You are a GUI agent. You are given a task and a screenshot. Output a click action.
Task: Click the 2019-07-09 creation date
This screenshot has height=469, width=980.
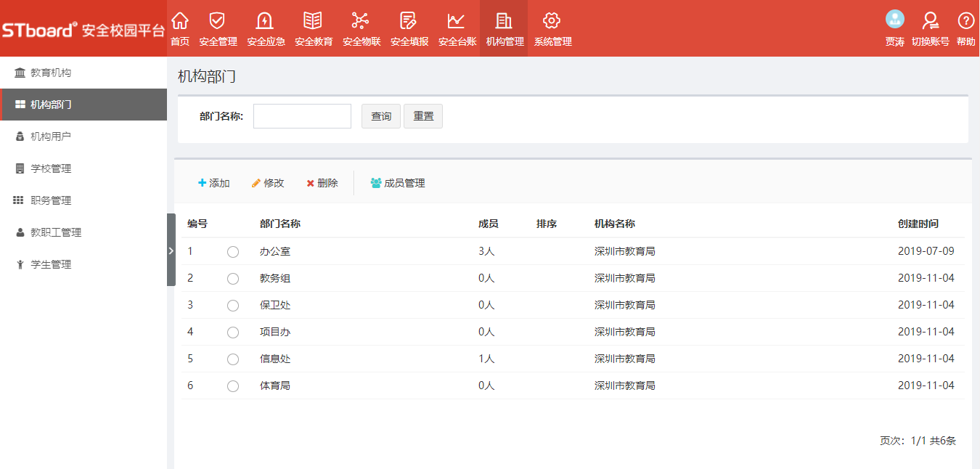click(x=926, y=251)
